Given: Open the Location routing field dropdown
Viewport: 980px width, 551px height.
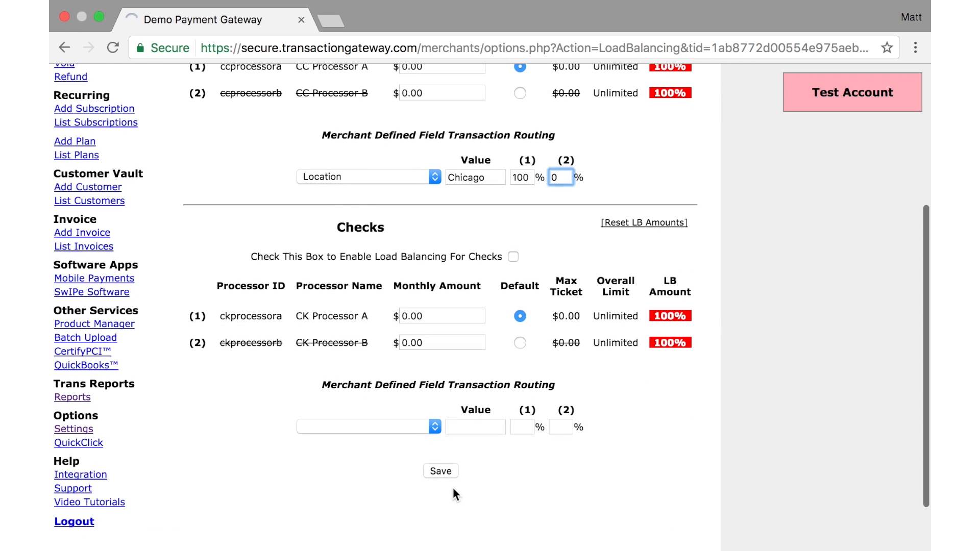Looking at the screenshot, I should click(x=369, y=177).
